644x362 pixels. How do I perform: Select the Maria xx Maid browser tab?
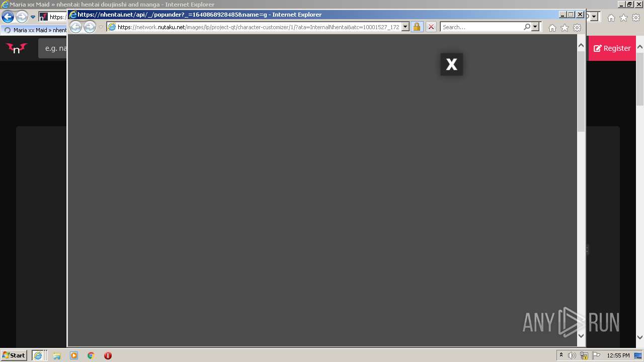[34, 30]
